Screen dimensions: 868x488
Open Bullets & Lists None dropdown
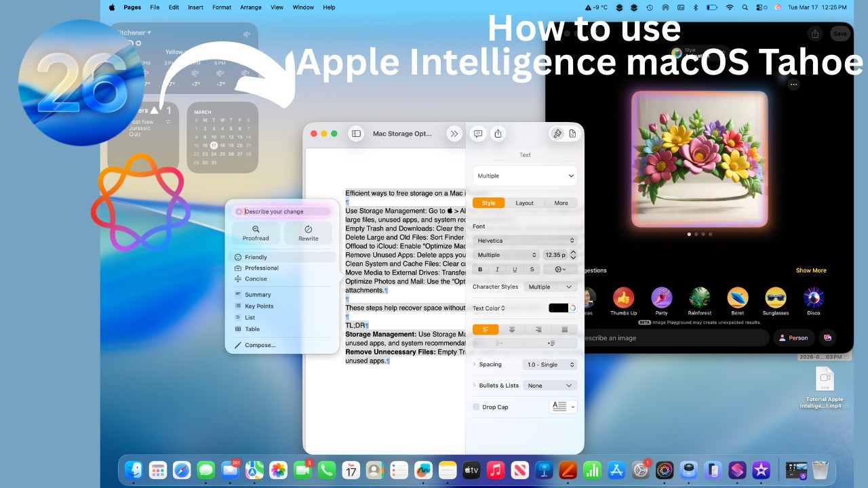(x=550, y=386)
